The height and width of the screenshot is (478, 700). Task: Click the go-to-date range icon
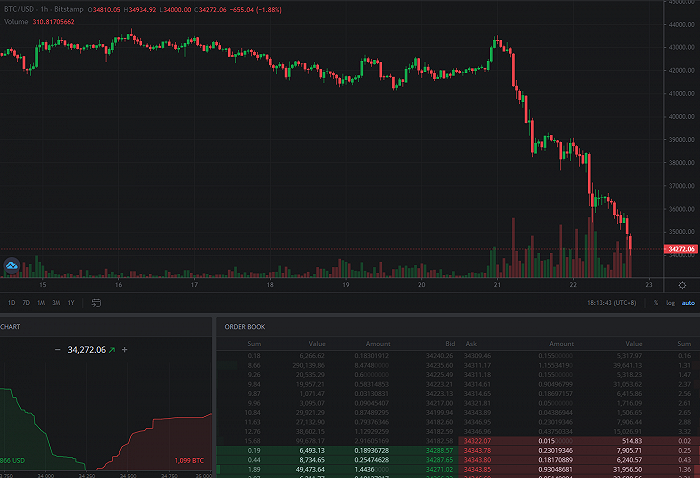(x=96, y=303)
